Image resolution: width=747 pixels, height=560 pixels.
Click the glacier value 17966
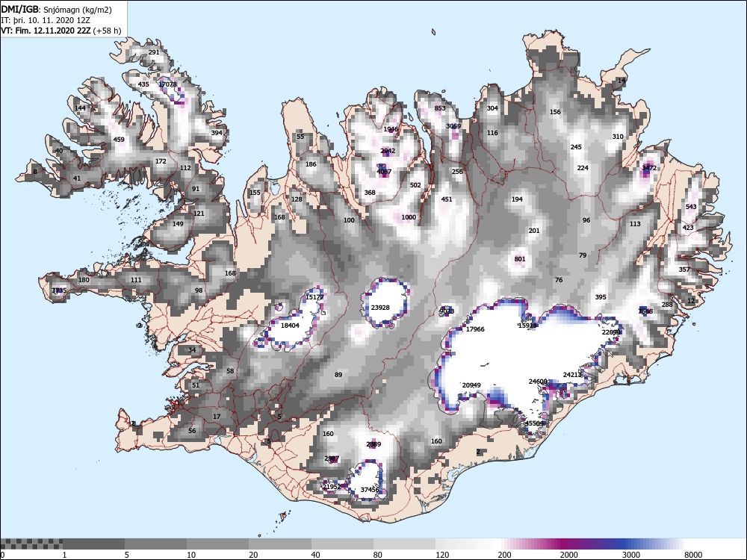pos(475,329)
